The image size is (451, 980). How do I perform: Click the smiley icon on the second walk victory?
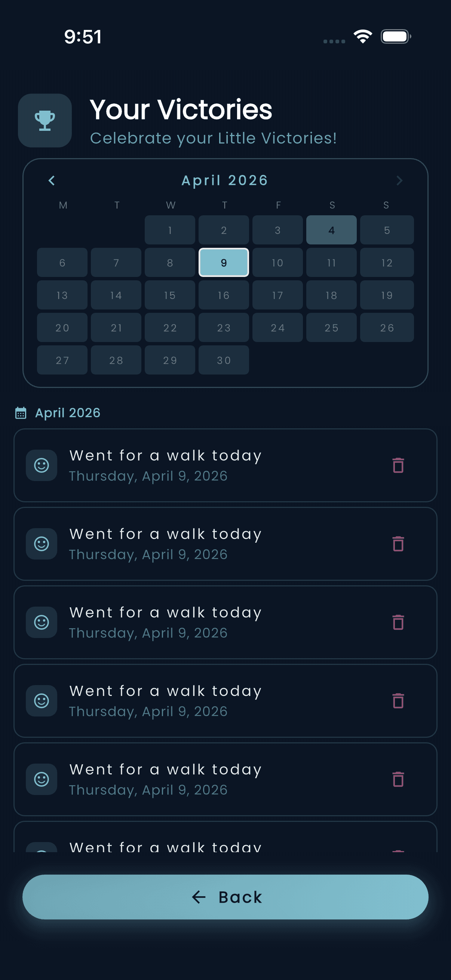click(x=41, y=544)
